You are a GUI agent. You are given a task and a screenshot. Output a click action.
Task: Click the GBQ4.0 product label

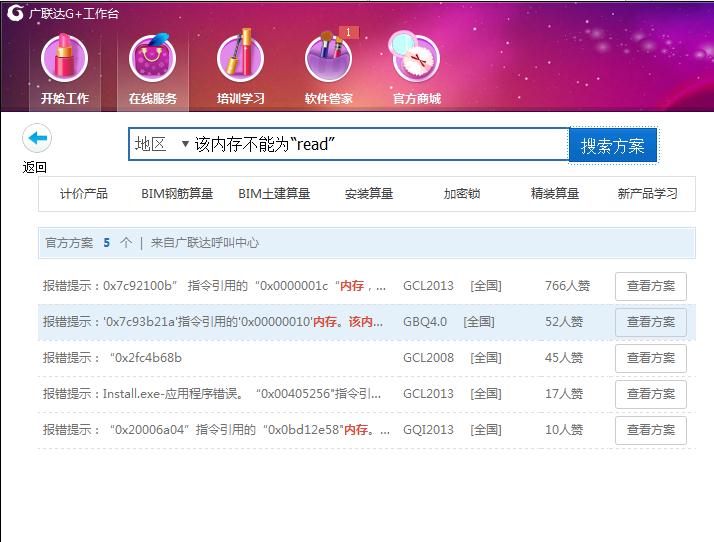pyautogui.click(x=425, y=322)
